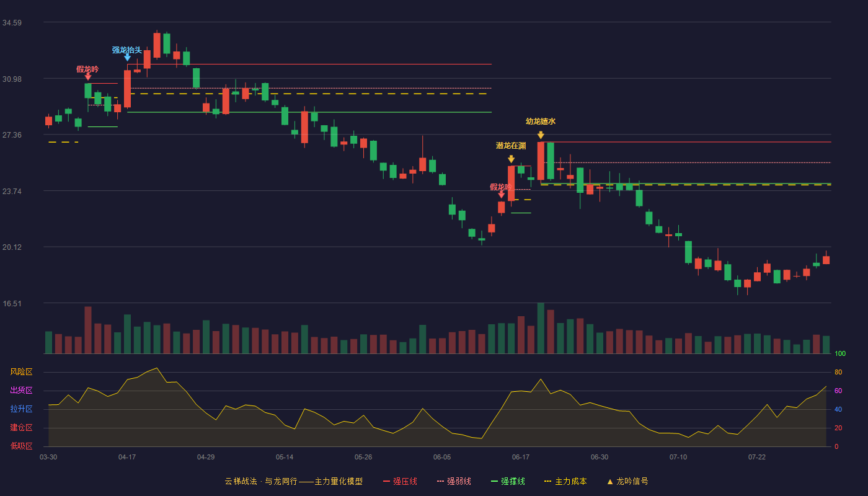
Task: Click the 34.59 price axis label
Action: pos(12,23)
